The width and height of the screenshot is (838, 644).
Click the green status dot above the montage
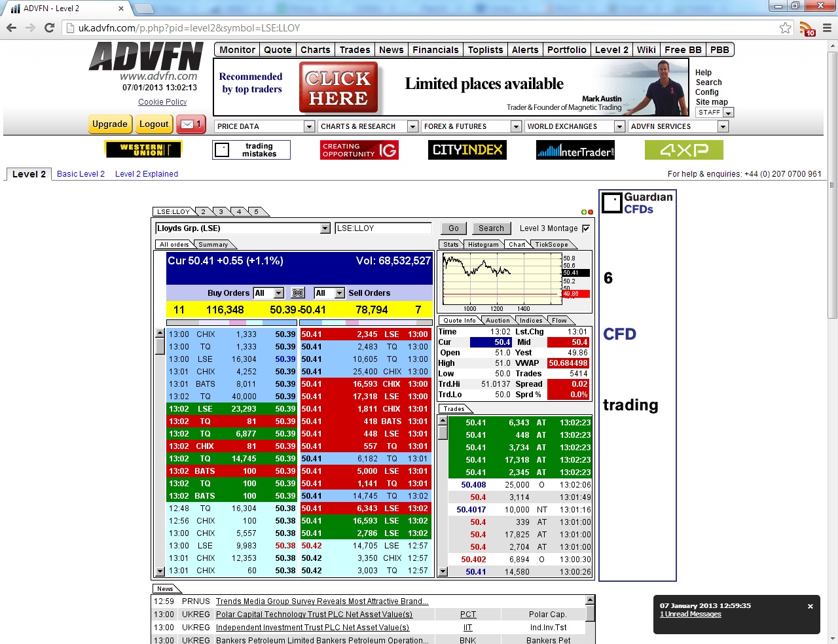point(583,212)
